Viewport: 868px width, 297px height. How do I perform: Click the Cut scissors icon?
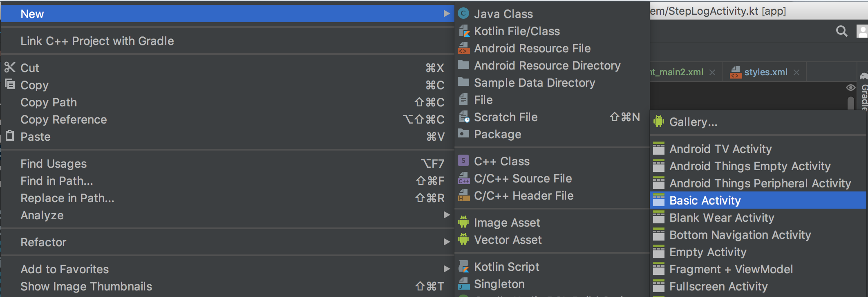coord(10,67)
